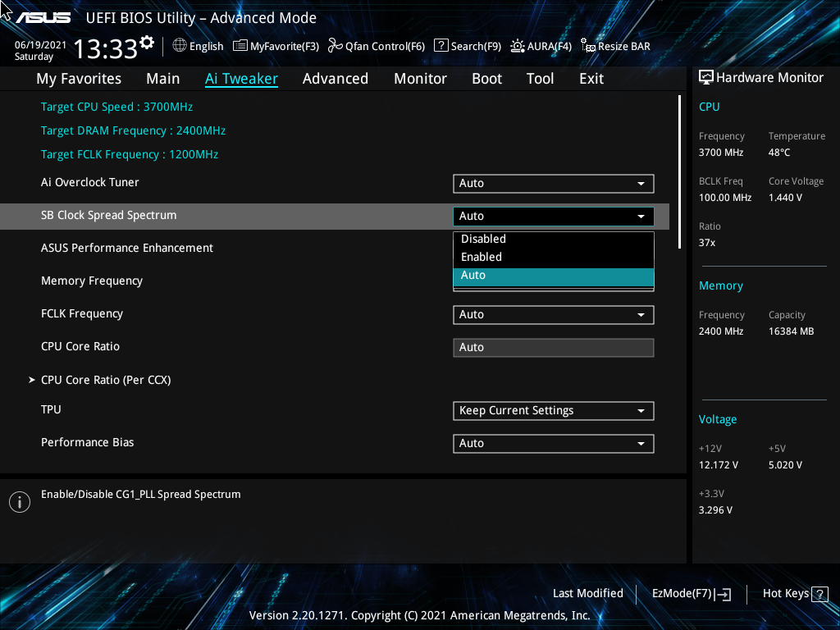Click the info icon beside the help text
Screen dimensions: 840x630
19,501
